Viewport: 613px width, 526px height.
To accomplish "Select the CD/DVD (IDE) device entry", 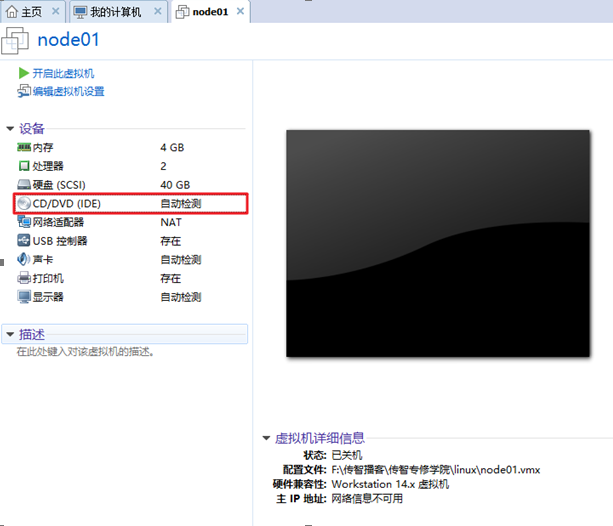I will (x=131, y=203).
